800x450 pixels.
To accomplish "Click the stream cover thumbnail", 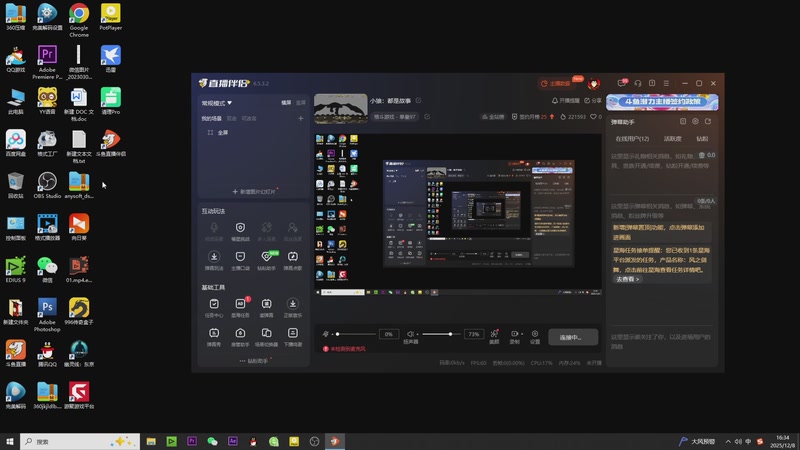I will click(x=341, y=108).
